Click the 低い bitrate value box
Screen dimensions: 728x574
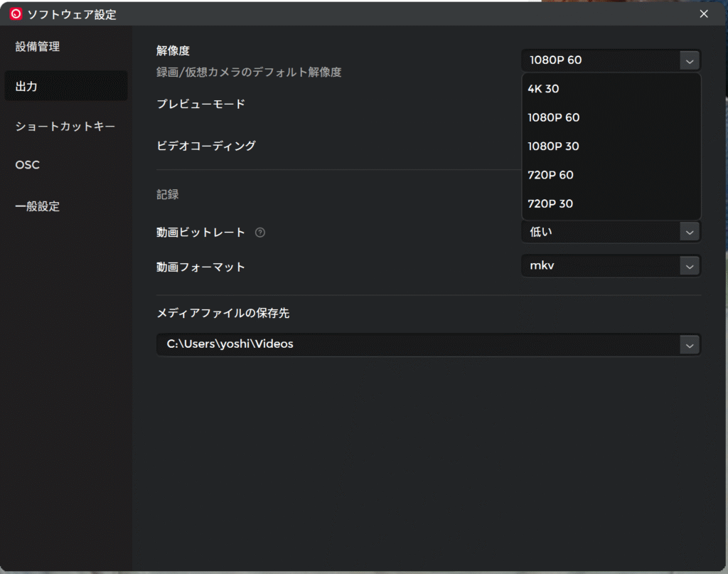pyautogui.click(x=601, y=232)
